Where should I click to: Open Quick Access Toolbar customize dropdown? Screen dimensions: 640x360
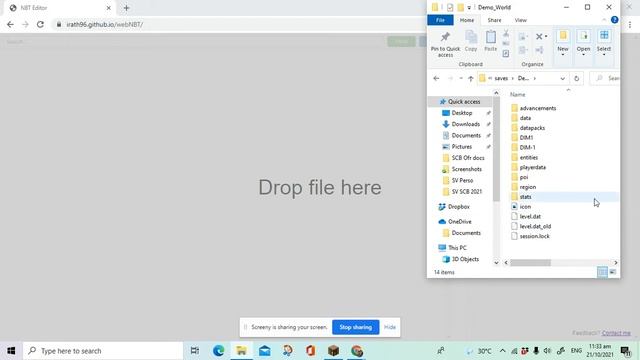click(x=469, y=7)
